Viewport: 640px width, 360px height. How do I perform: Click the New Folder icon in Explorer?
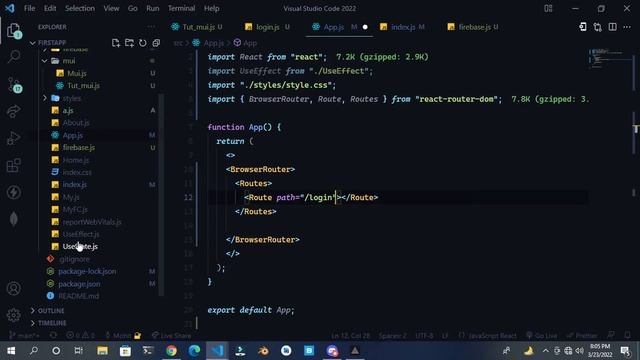tap(129, 43)
